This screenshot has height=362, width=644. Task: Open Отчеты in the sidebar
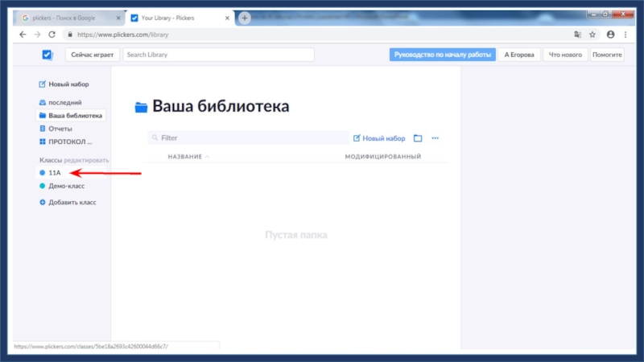point(60,129)
